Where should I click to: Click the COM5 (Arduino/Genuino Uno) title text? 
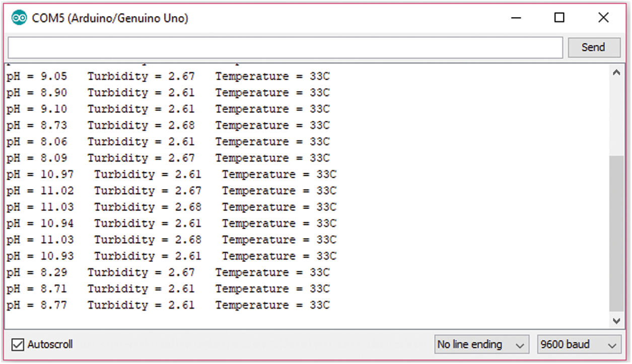pyautogui.click(x=110, y=18)
